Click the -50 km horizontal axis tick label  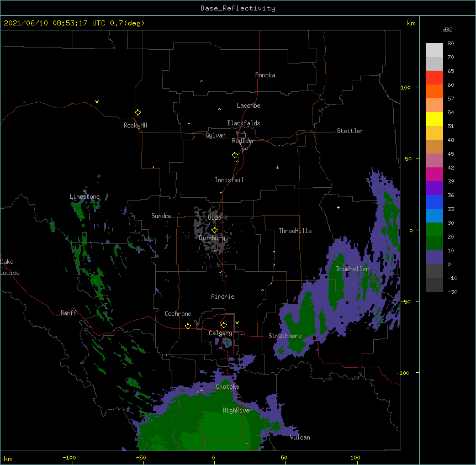point(141,457)
